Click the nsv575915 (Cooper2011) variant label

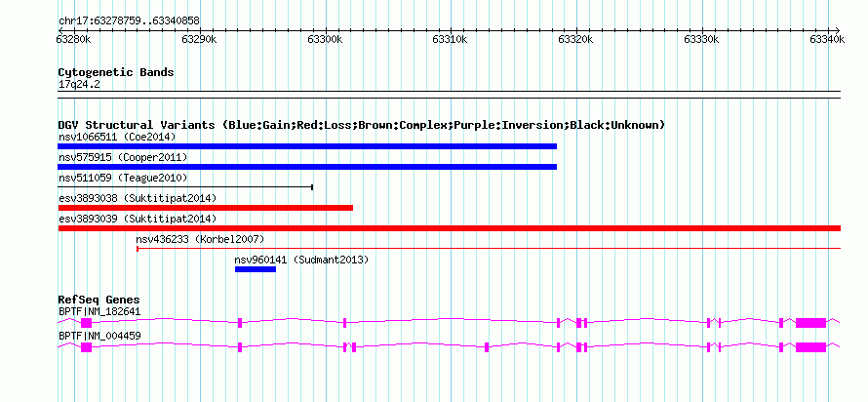pos(123,157)
